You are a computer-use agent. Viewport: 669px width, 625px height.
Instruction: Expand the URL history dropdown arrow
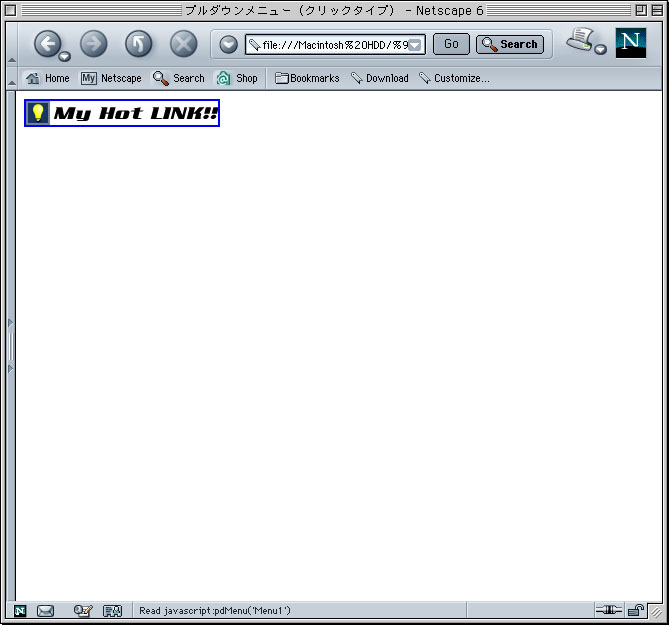pyautogui.click(x=415, y=45)
